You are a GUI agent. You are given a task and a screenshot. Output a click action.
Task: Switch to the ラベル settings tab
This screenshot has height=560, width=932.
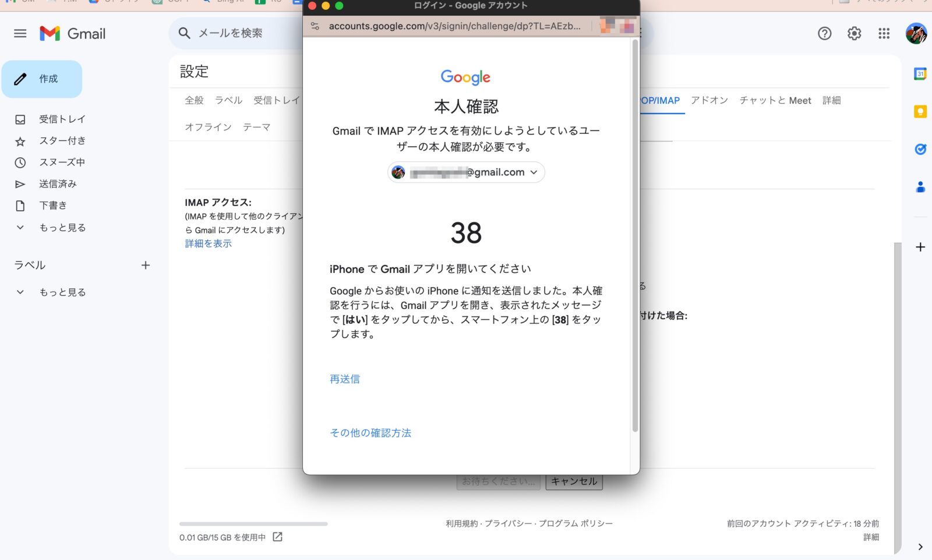click(228, 100)
